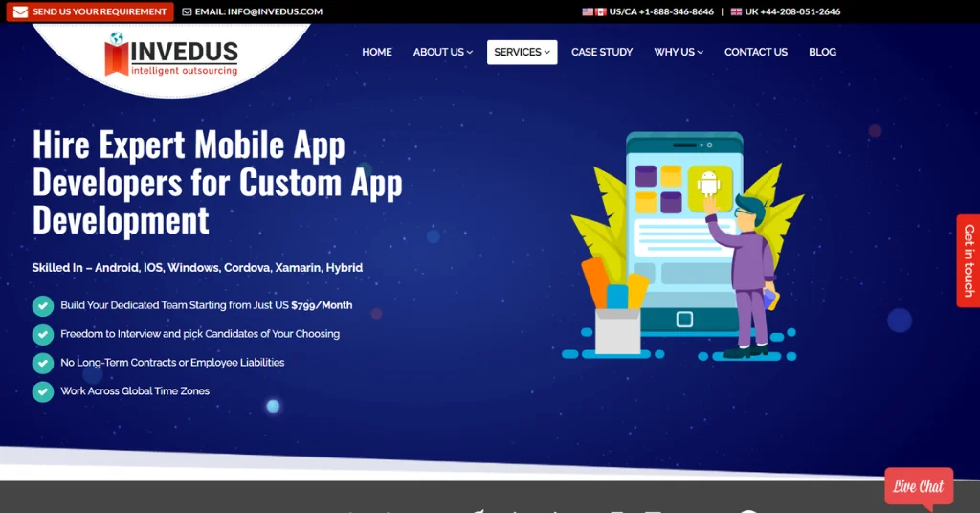Screen dimensions: 980x513
Task: Click the Invedus logo
Action: click(171, 54)
